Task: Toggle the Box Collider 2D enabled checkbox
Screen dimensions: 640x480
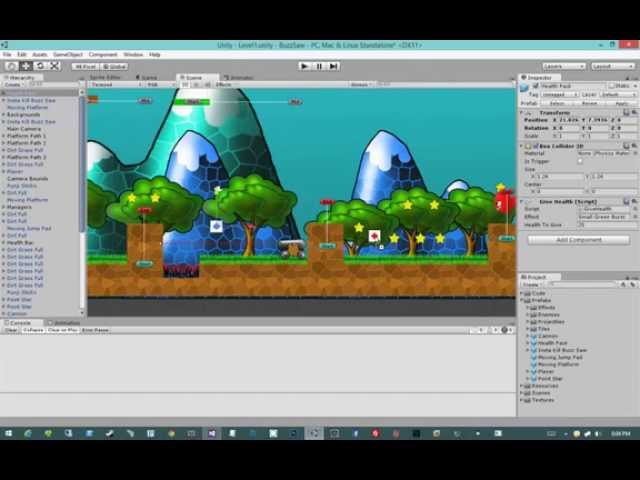Action: [536, 146]
